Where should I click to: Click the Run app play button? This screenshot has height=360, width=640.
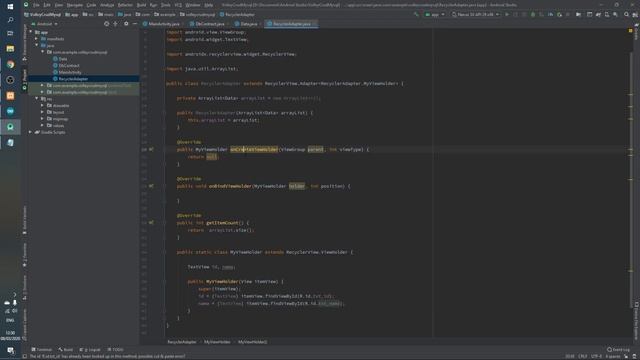tap(507, 14)
